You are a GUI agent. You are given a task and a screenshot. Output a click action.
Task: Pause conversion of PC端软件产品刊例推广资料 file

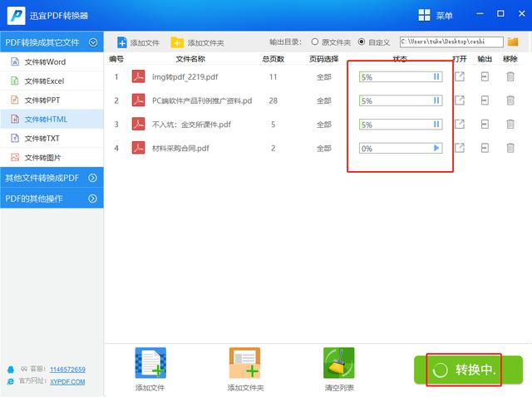point(436,100)
